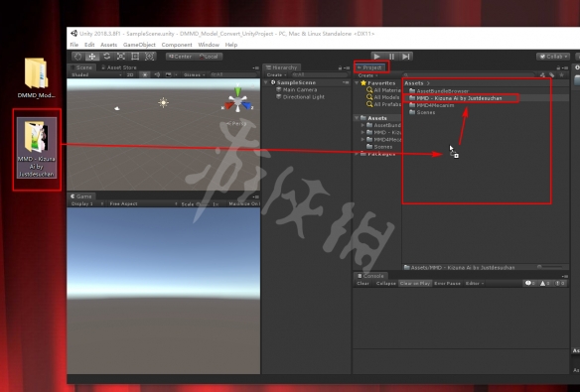
Task: Select MMD4Mecanim folder in Assets list
Action: (431, 105)
